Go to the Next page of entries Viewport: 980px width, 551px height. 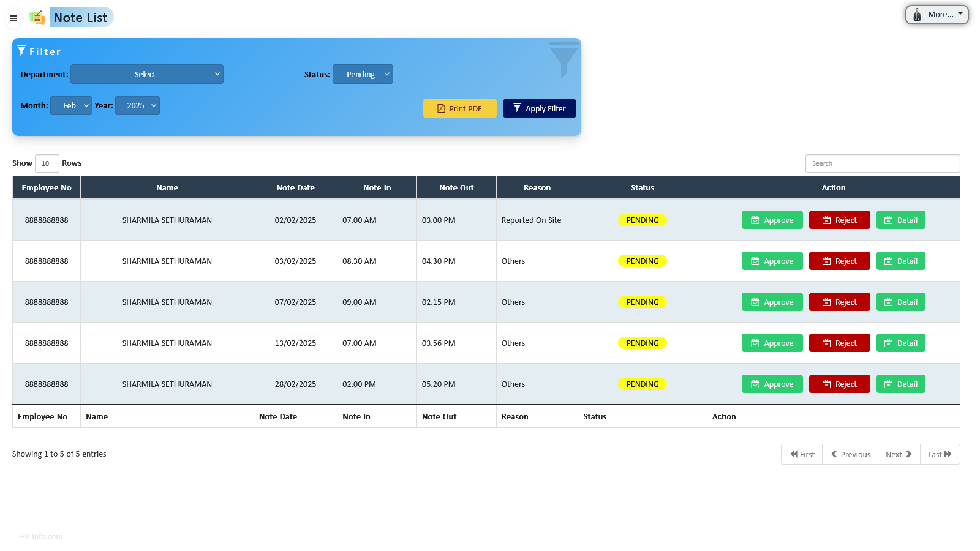point(898,454)
